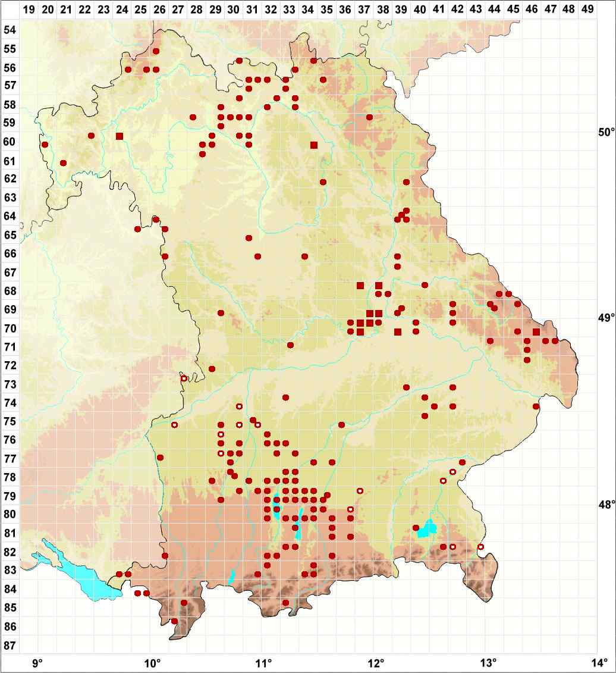Select column number 49

[587, 9]
